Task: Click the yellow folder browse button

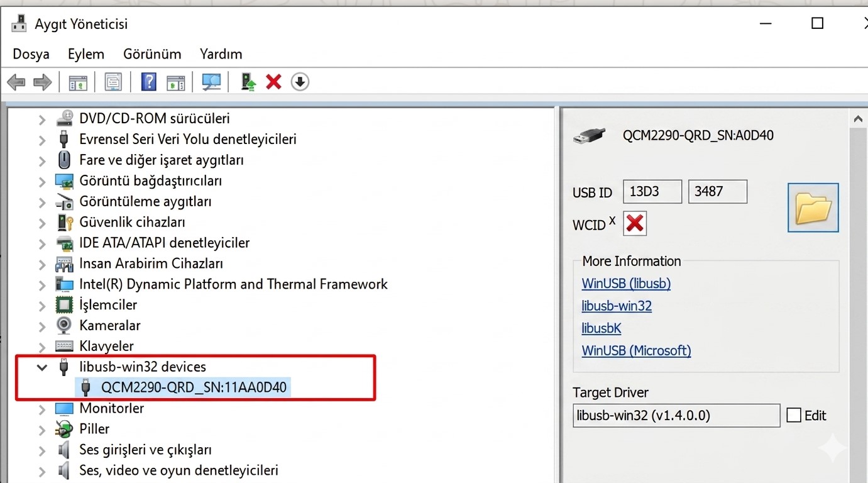Action: point(813,208)
